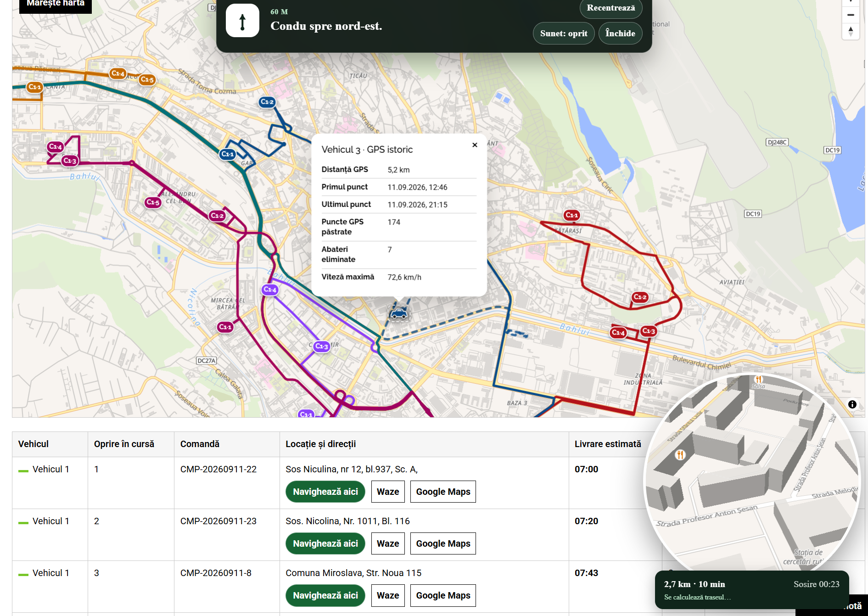This screenshot has height=616, width=868.
Task: Open map attribution info icon
Action: (852, 404)
